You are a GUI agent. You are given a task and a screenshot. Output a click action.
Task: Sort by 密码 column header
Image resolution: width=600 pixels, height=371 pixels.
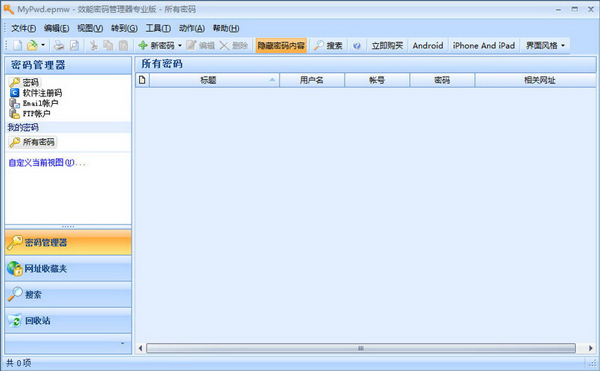pos(442,80)
